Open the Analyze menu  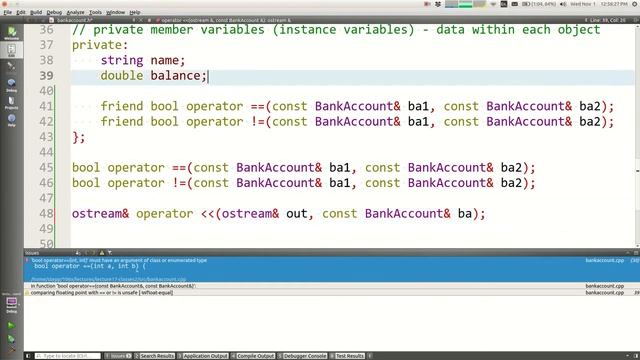click(x=76, y=12)
